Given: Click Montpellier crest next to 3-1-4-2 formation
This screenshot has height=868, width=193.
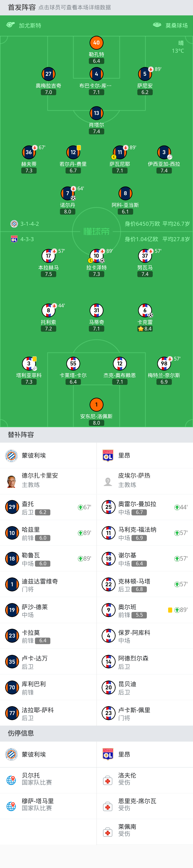Looking at the screenshot, I should [14, 224].
